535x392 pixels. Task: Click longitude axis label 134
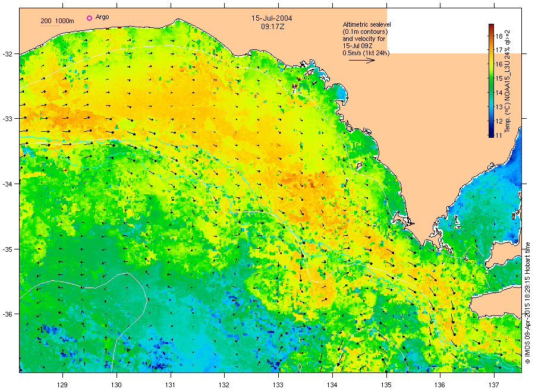click(332, 385)
